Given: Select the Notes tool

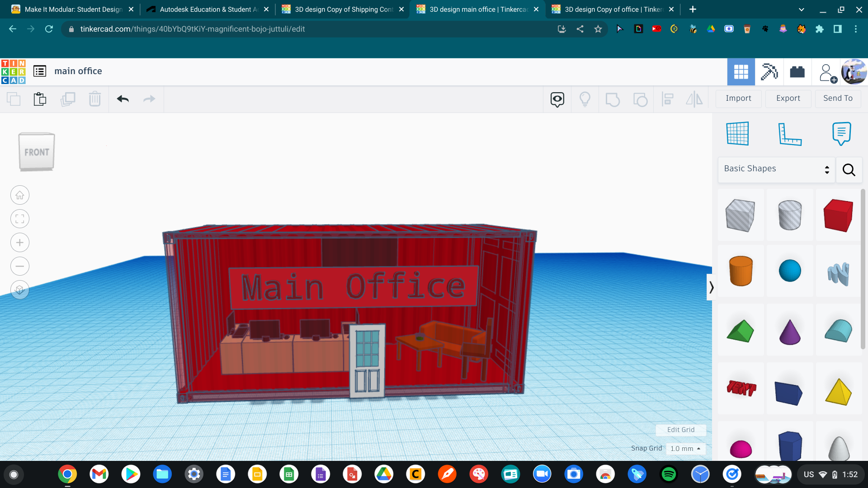Looking at the screenshot, I should pyautogui.click(x=841, y=133).
